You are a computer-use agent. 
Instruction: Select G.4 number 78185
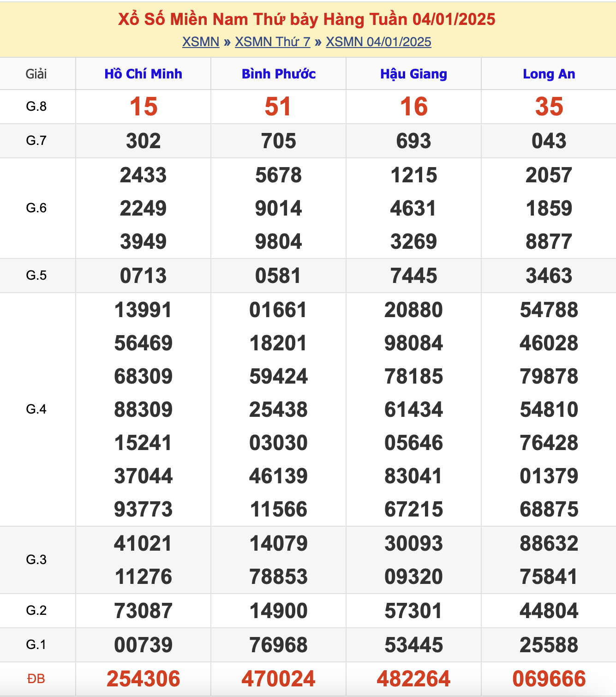pyautogui.click(x=414, y=376)
